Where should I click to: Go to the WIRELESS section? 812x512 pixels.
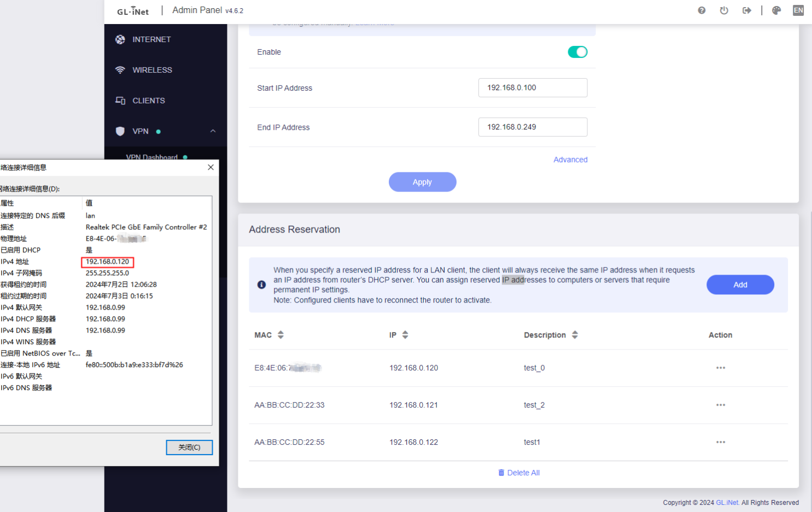pyautogui.click(x=152, y=70)
